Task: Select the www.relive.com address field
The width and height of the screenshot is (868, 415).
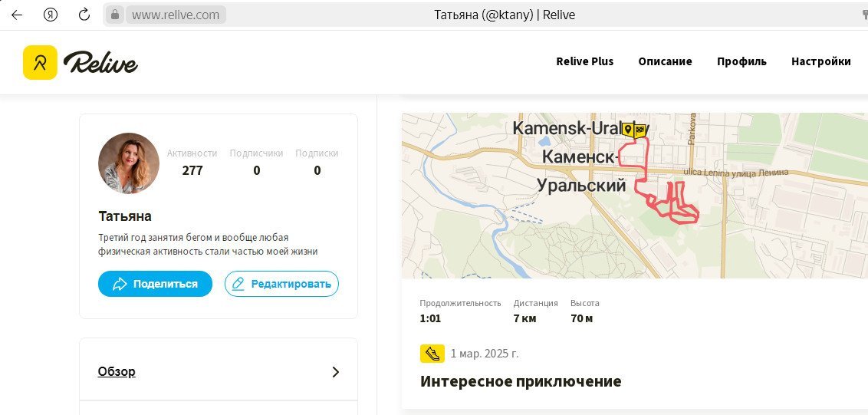Action: [176, 15]
